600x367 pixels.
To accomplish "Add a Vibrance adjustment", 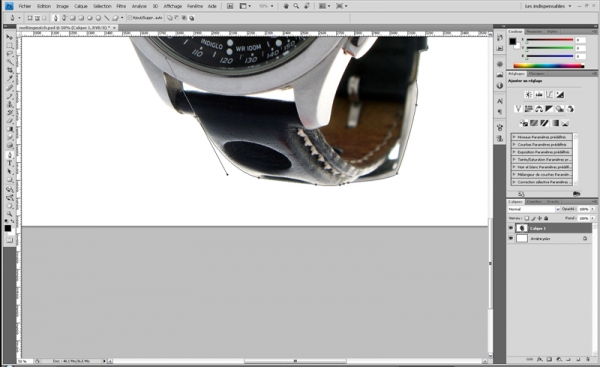I will pos(518,109).
